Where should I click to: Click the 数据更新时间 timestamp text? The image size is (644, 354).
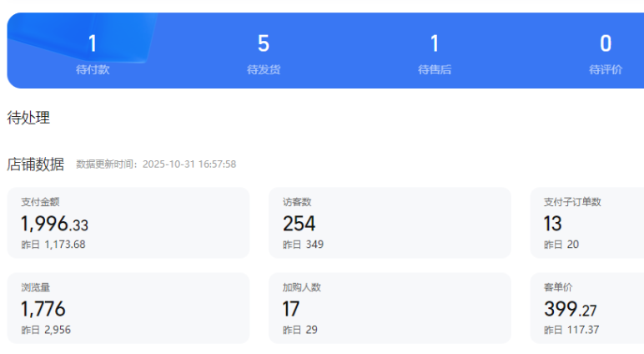156,164
